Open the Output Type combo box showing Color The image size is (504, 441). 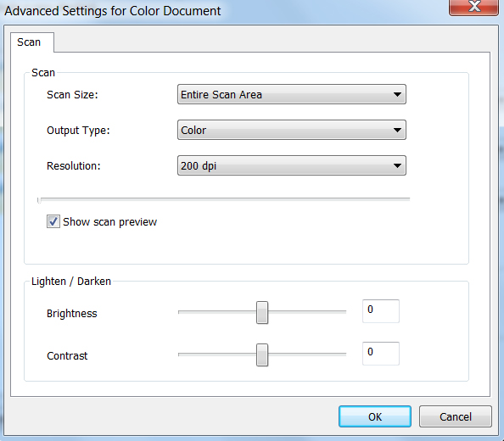[292, 130]
